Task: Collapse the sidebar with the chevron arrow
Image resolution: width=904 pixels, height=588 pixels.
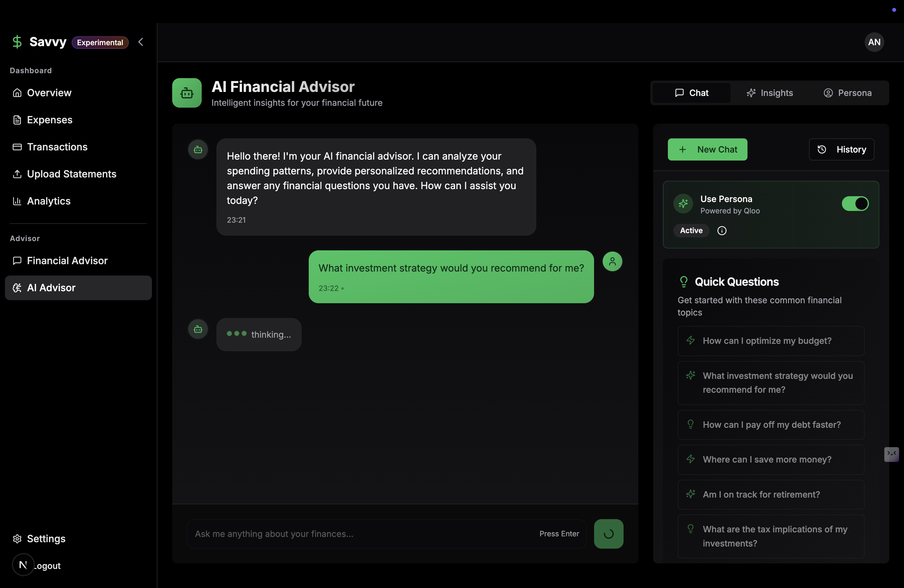Action: pos(141,42)
